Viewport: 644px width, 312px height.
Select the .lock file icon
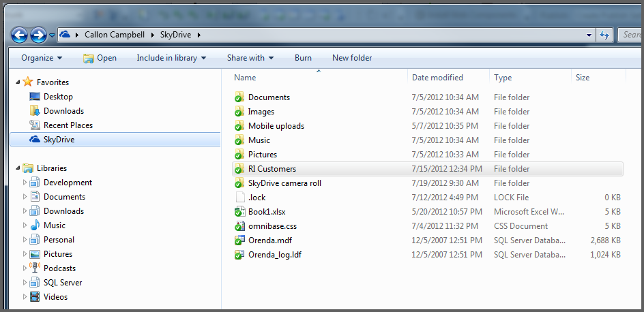[x=239, y=198]
